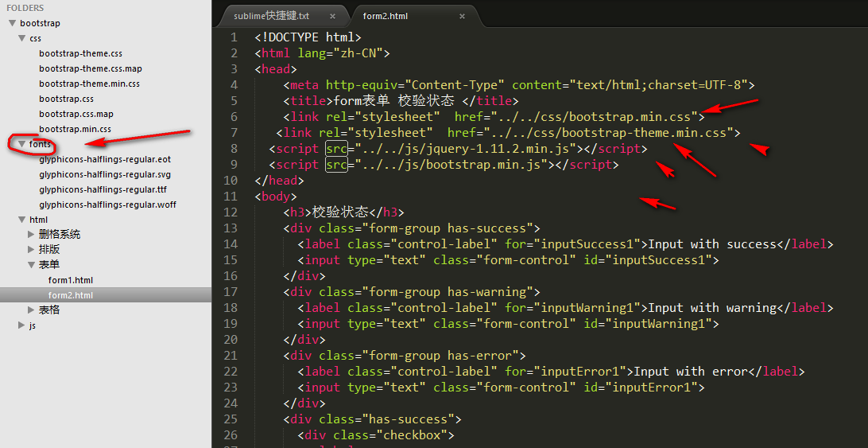Switch to the form2.html tab

point(386,16)
